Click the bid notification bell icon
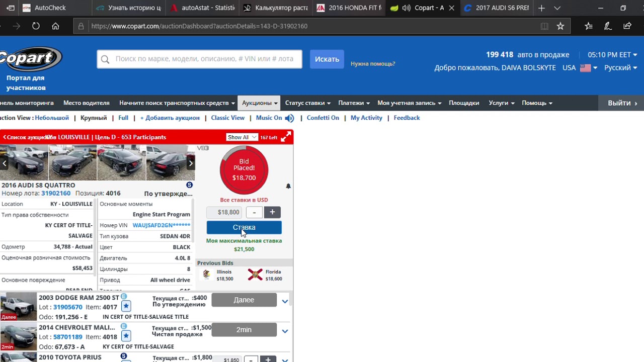The image size is (644, 362). (288, 186)
